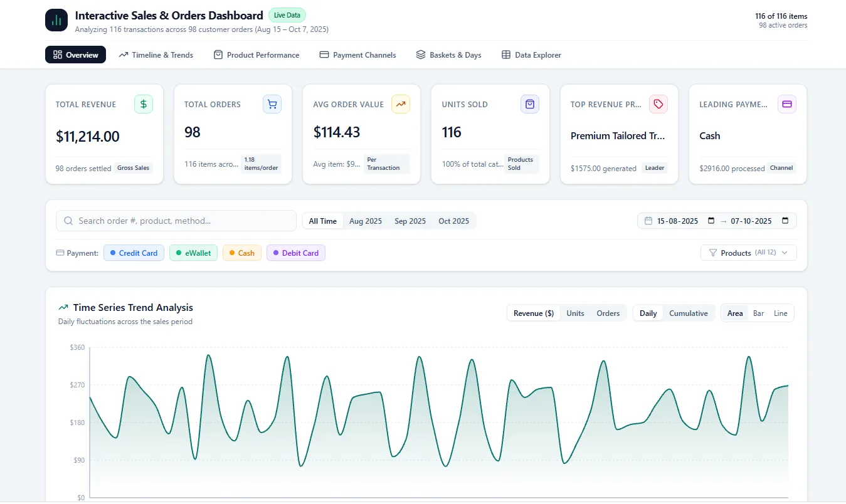Filter to Oct 2025

point(454,221)
